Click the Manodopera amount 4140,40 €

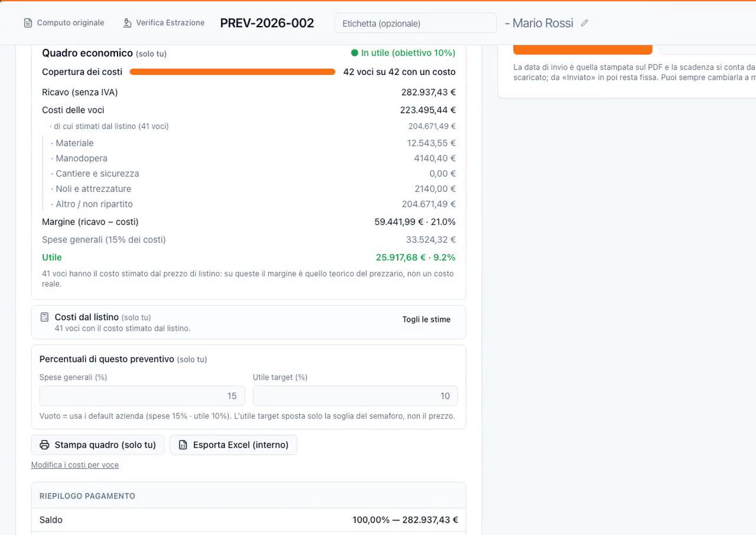pos(435,158)
